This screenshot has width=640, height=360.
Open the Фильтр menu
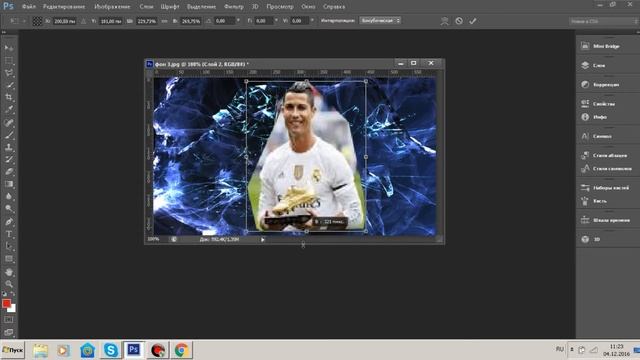pos(233,7)
